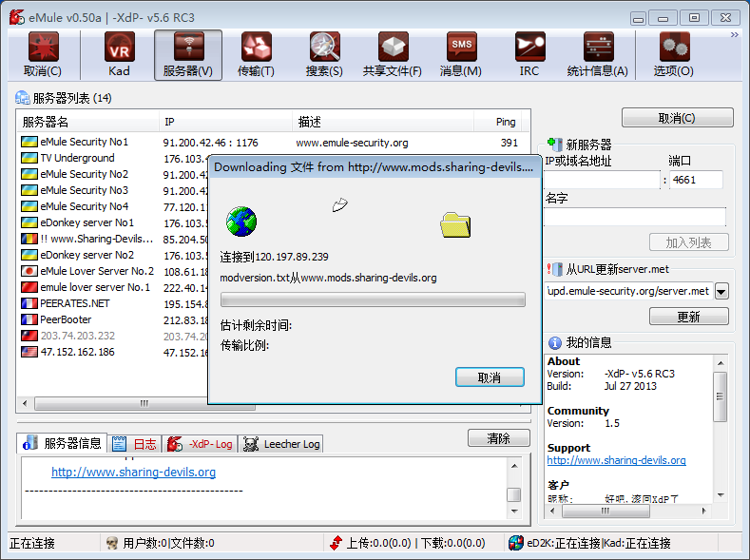Select the eMule Security No2 row
The width and height of the screenshot is (750, 560).
[x=113, y=174]
